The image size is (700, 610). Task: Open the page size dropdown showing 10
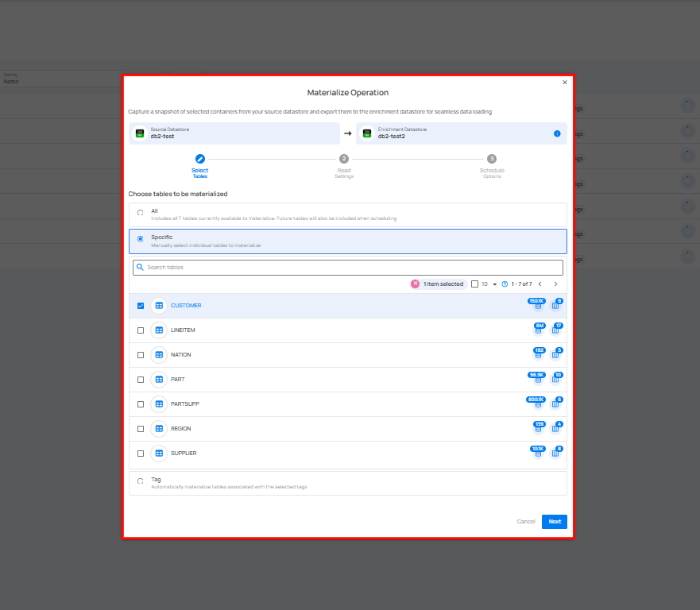pos(485,283)
